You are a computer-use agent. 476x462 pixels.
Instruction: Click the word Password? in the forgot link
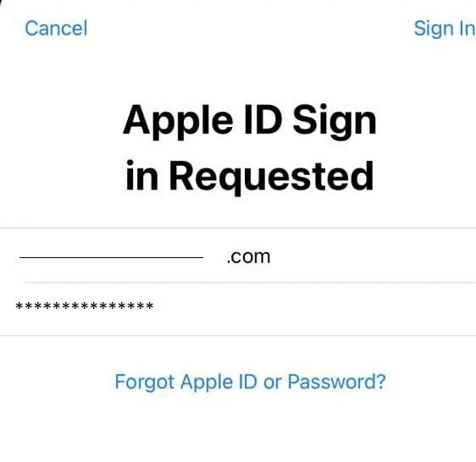pos(336,382)
